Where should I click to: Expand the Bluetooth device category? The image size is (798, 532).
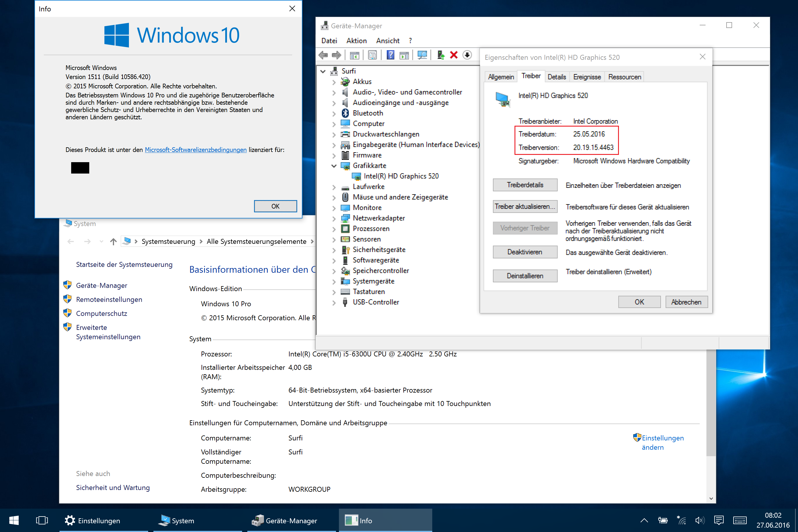pyautogui.click(x=334, y=114)
